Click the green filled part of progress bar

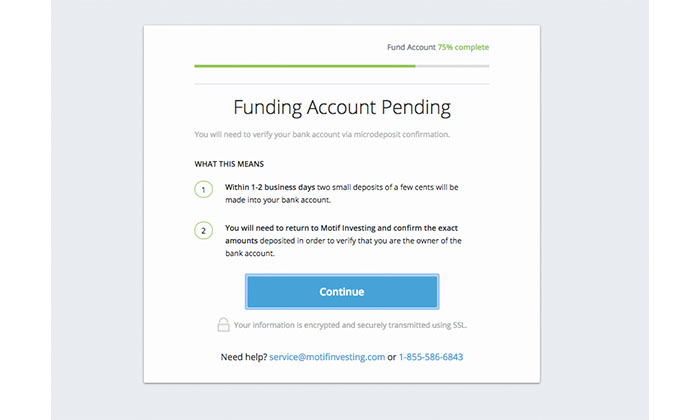[x=305, y=66]
